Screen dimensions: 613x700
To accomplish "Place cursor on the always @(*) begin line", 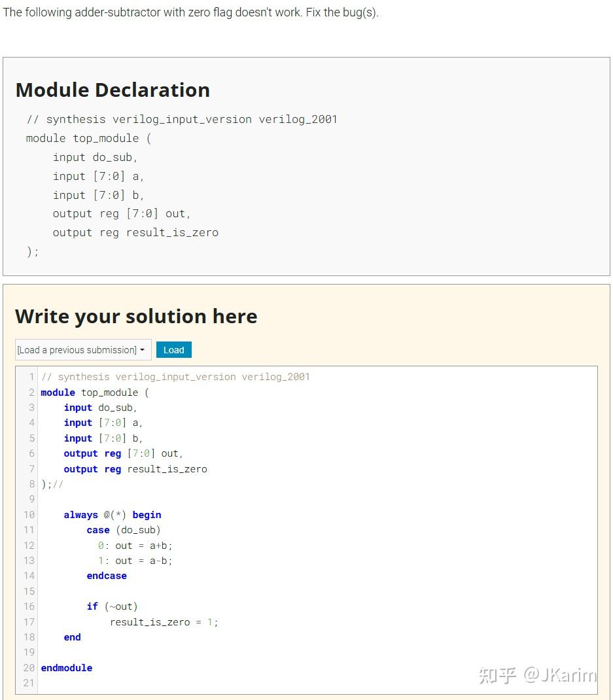I will (x=113, y=515).
